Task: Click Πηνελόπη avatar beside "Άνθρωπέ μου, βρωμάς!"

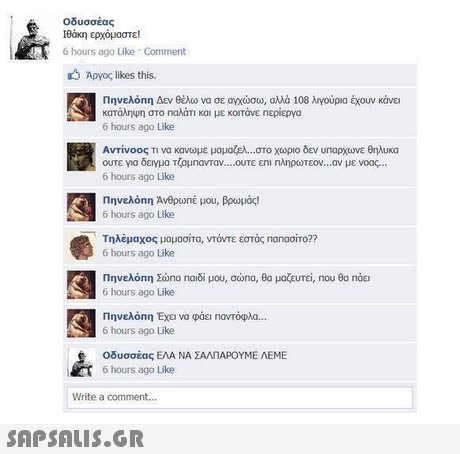Action: tap(81, 207)
